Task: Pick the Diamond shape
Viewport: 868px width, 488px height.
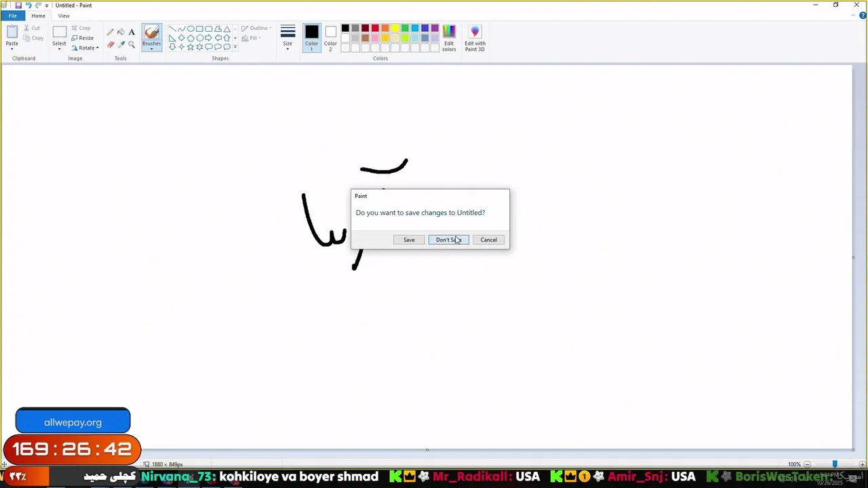Action: (x=182, y=38)
